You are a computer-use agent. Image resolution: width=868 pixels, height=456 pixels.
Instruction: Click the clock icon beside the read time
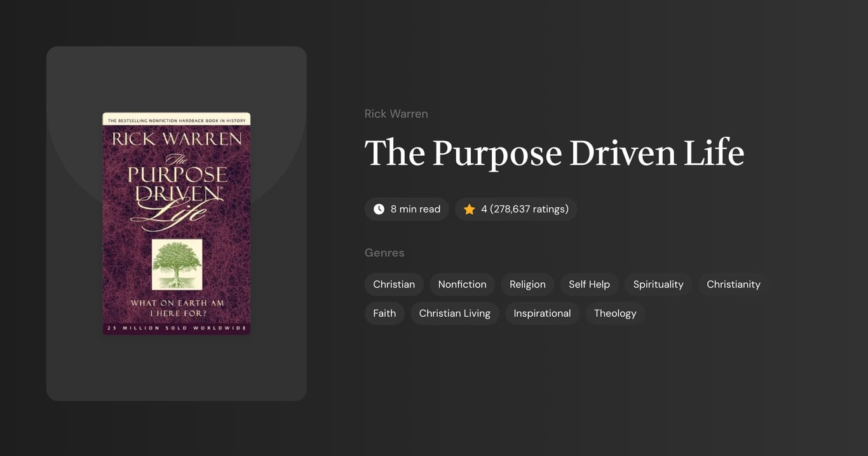click(379, 209)
